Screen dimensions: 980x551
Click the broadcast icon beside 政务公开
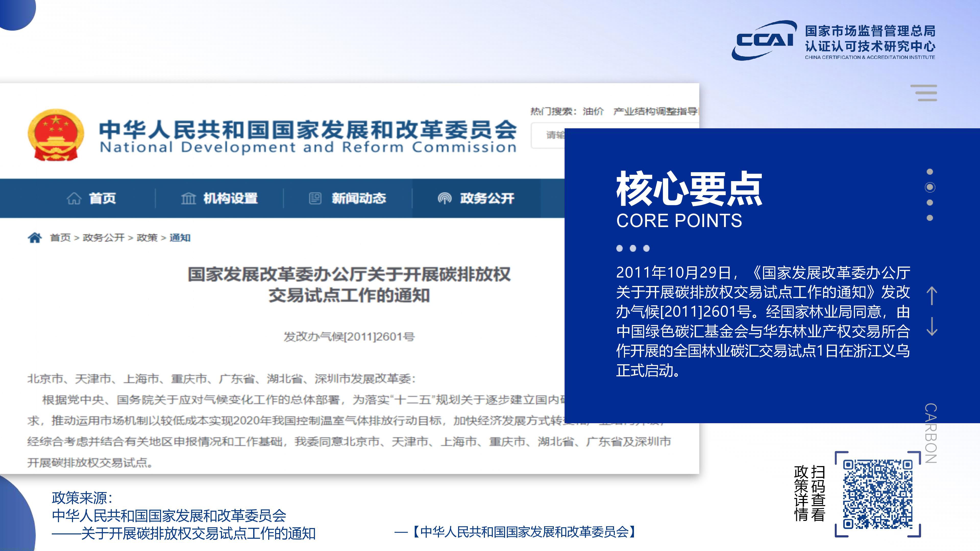pyautogui.click(x=444, y=198)
